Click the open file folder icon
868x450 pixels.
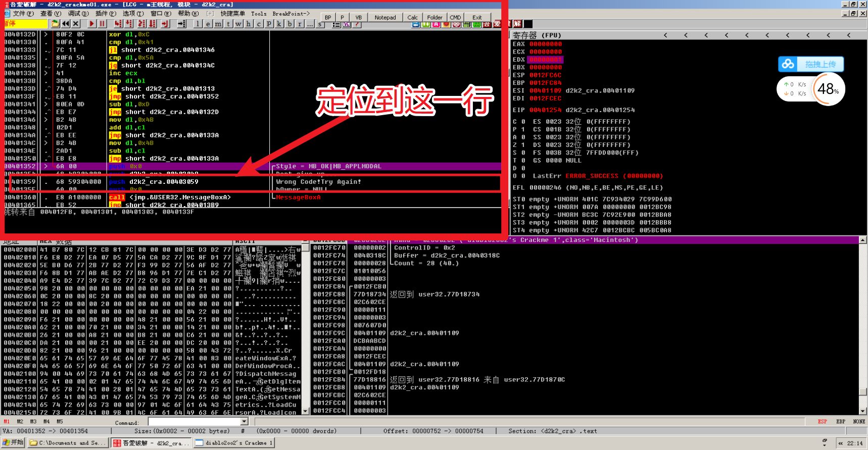pos(55,24)
